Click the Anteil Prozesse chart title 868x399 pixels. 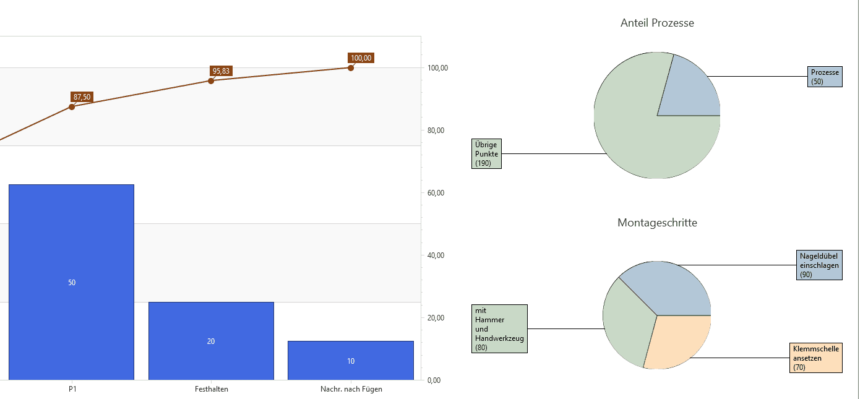(x=657, y=23)
